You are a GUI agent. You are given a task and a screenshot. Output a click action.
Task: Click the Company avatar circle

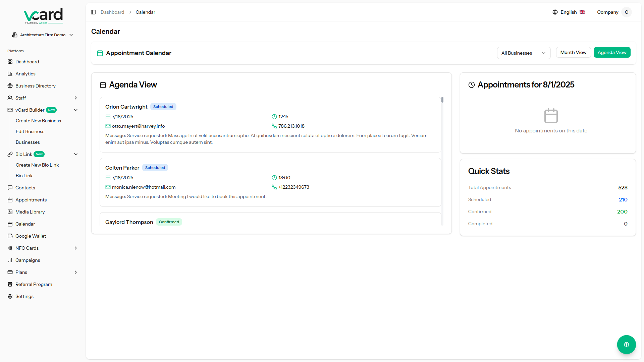[627, 12]
